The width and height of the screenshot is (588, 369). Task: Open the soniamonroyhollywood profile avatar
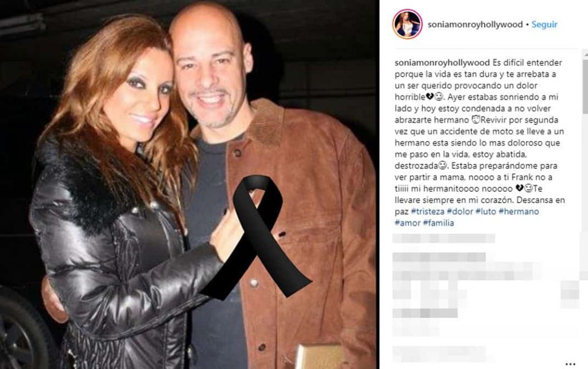[407, 24]
